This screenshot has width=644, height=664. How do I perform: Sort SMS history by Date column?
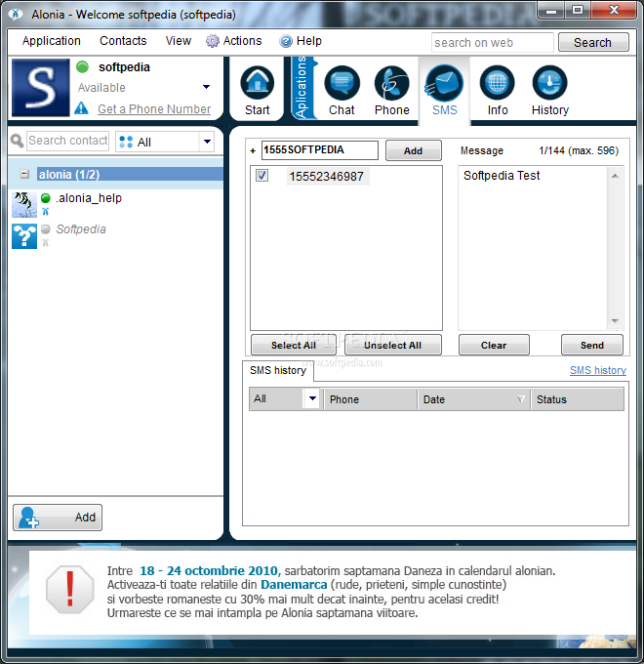[x=473, y=399]
